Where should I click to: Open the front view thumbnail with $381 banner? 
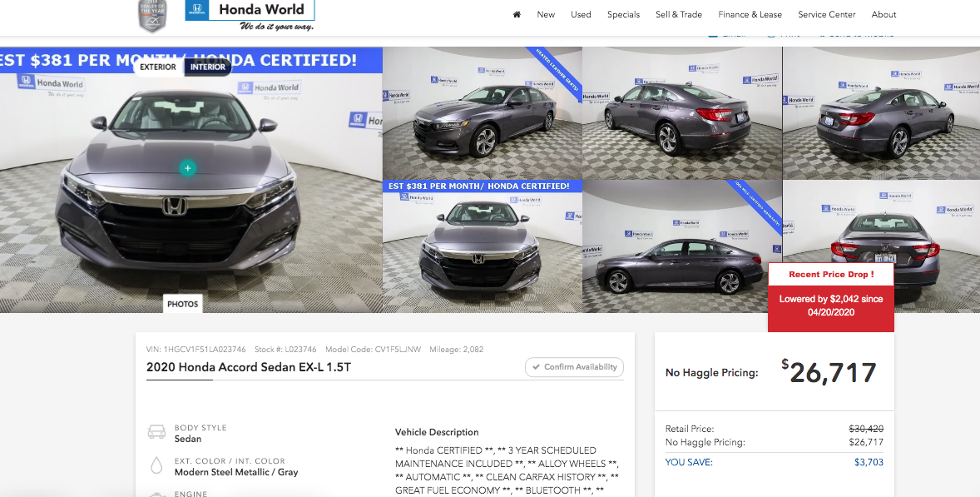tap(482, 246)
